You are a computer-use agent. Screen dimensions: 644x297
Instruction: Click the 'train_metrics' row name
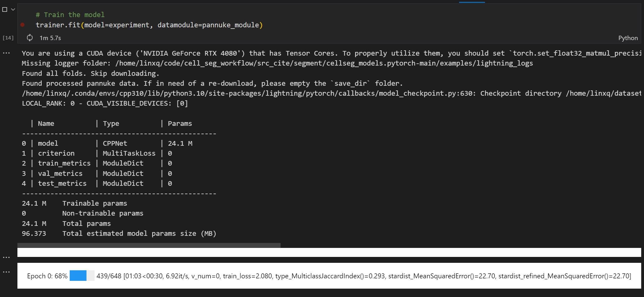[64, 163]
